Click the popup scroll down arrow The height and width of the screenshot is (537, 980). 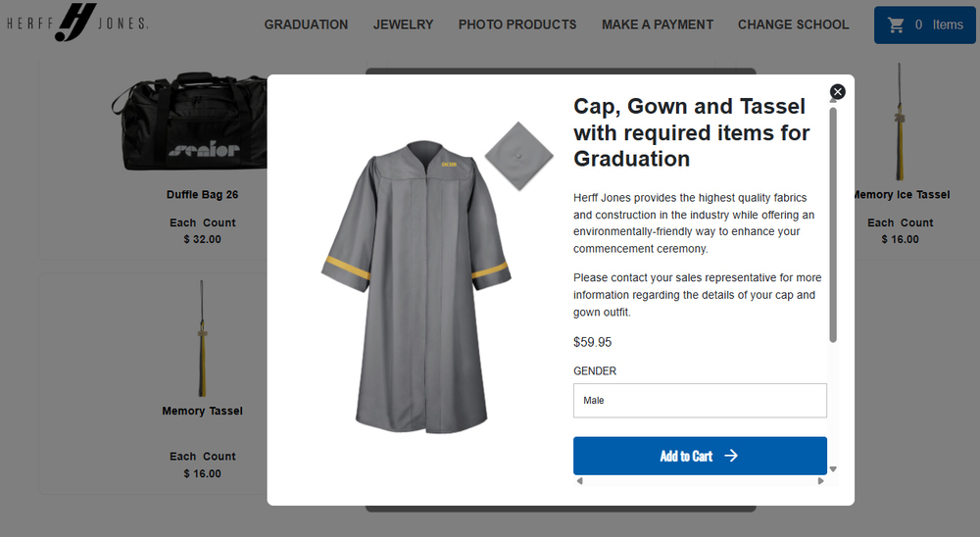point(833,469)
